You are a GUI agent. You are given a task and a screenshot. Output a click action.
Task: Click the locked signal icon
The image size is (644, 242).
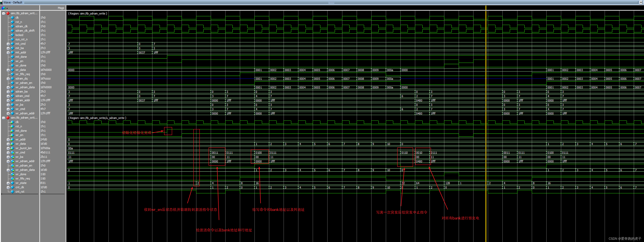click(12, 35)
